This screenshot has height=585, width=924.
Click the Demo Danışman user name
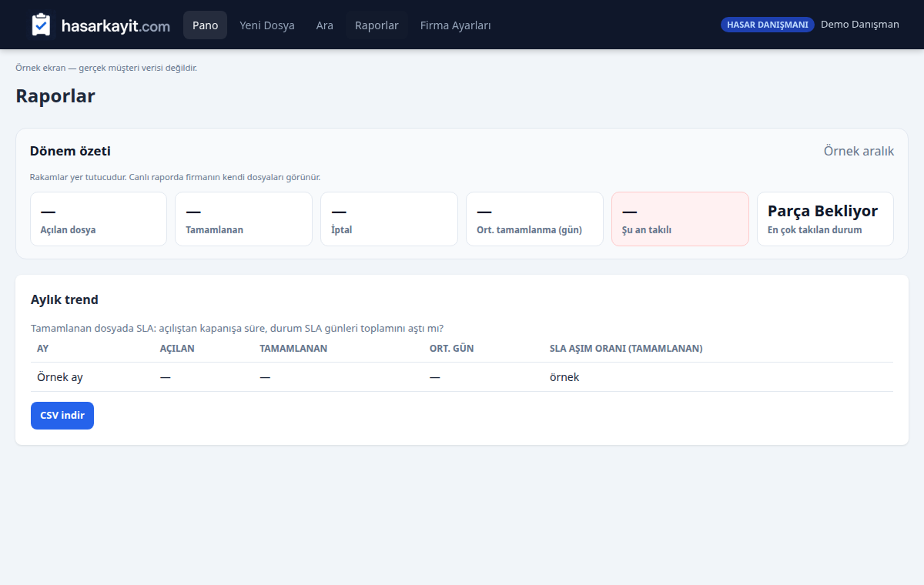(860, 24)
